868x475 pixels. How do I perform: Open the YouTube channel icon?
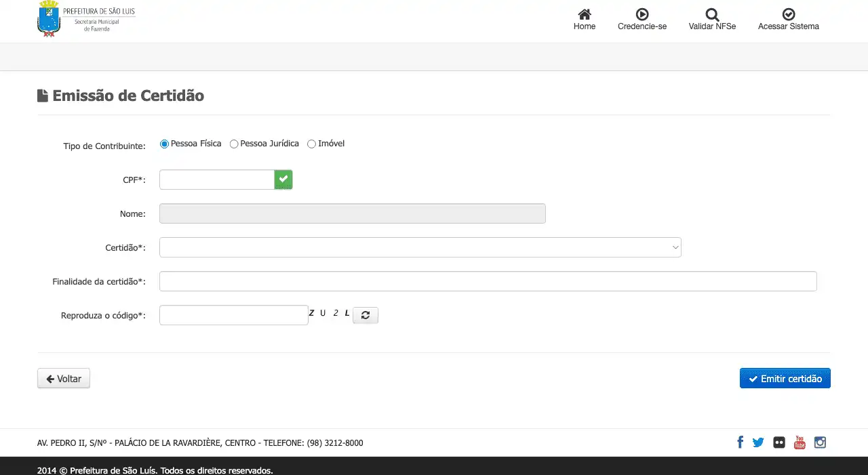coord(800,442)
